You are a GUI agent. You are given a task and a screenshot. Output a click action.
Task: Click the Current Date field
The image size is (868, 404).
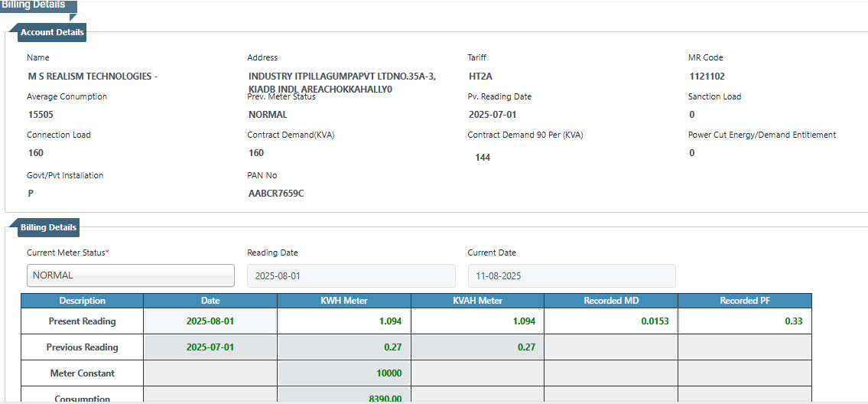click(571, 275)
